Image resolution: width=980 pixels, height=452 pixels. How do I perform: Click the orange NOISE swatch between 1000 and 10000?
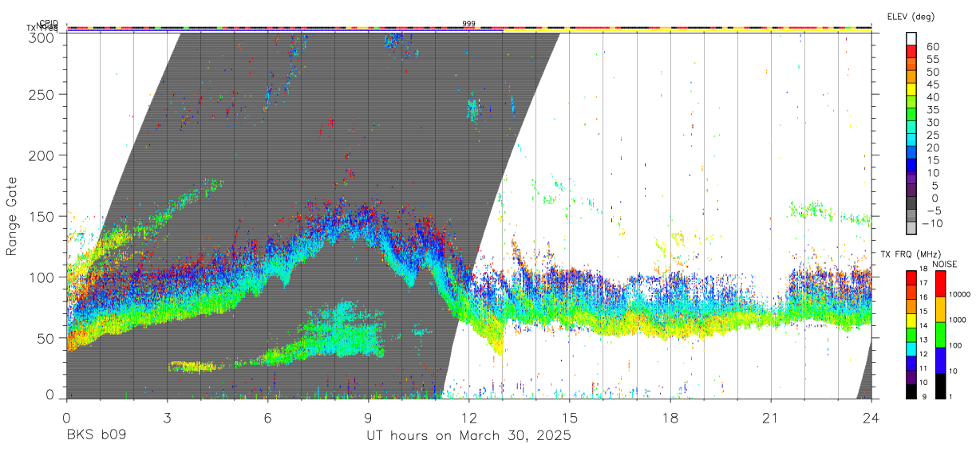click(x=939, y=309)
